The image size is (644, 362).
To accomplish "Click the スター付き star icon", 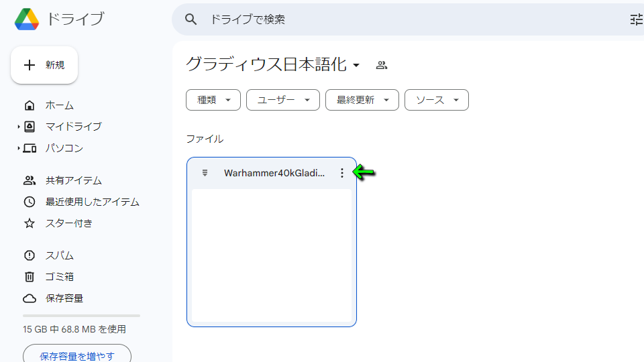I will coord(29,223).
